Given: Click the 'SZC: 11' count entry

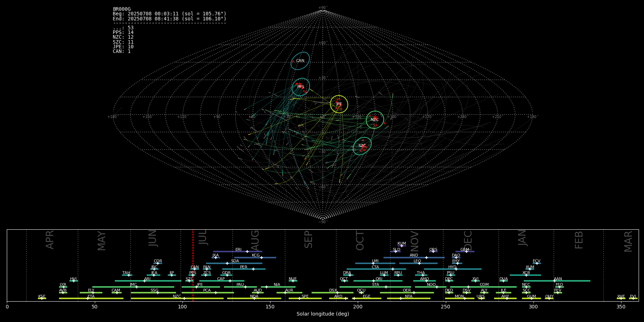Looking at the screenshot, I should pos(123,42).
